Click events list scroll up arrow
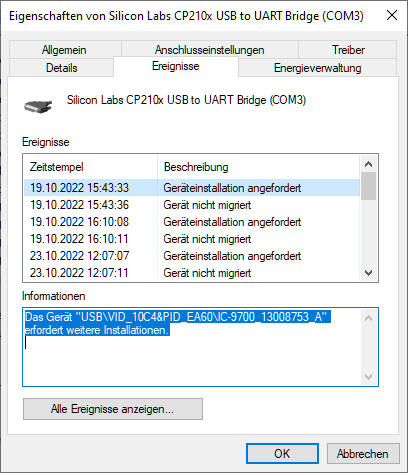Screen dimensions: 408x473 point(368,164)
